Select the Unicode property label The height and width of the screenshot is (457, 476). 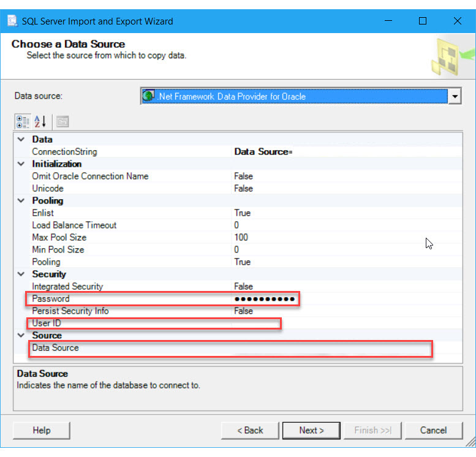tap(48, 188)
